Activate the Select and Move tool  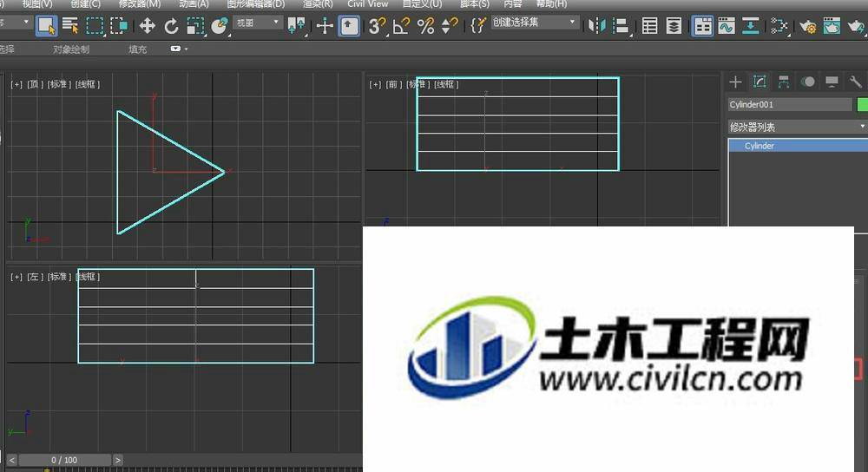(x=147, y=26)
